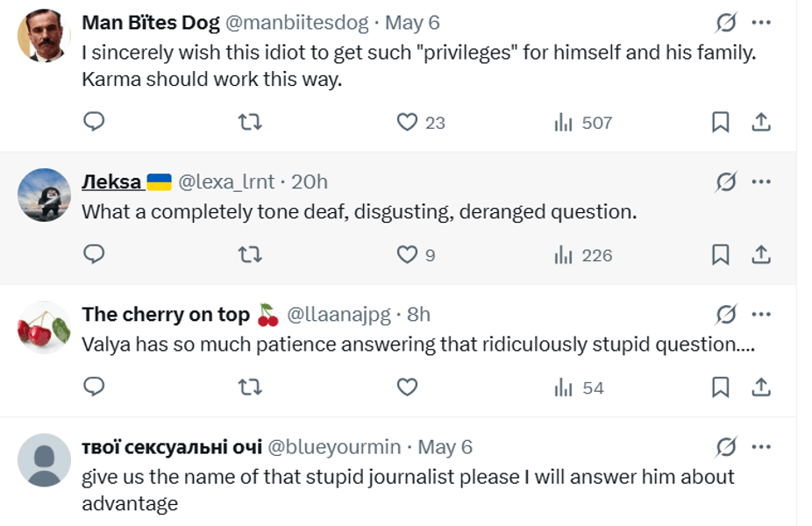Share The cherry on top's tweet
The width and height of the screenshot is (812, 526).
point(761,387)
